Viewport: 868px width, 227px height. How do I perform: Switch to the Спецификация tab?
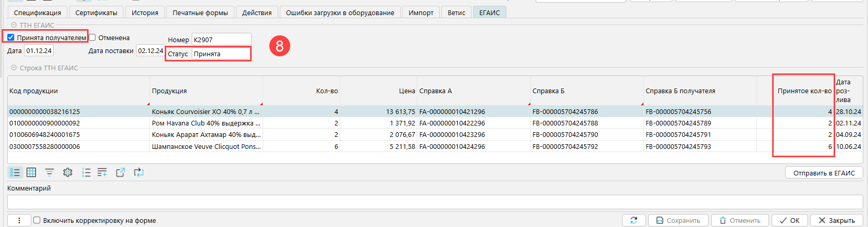[38, 12]
